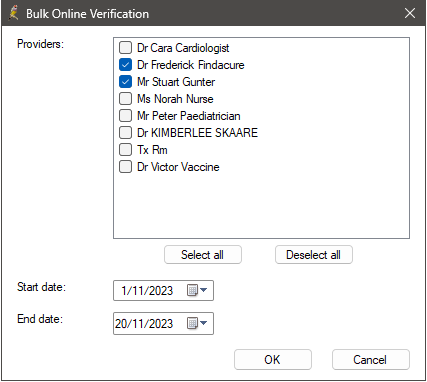Click the 'Providers:' label

tap(40, 44)
